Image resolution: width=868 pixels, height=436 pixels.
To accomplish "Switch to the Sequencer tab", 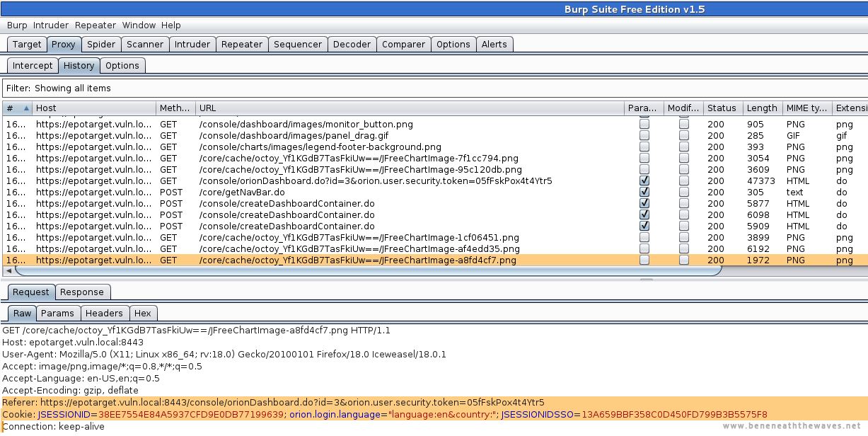I will point(298,44).
